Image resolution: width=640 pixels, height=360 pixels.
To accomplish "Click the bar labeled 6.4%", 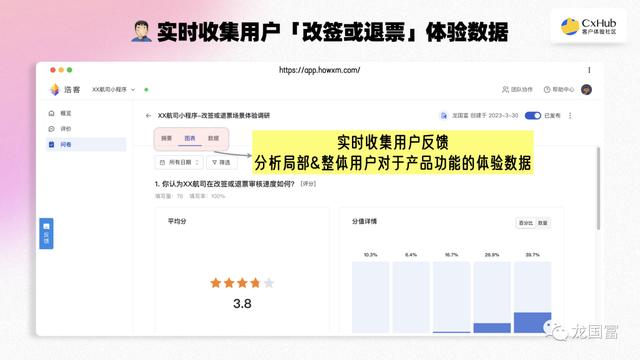I will tap(411, 297).
